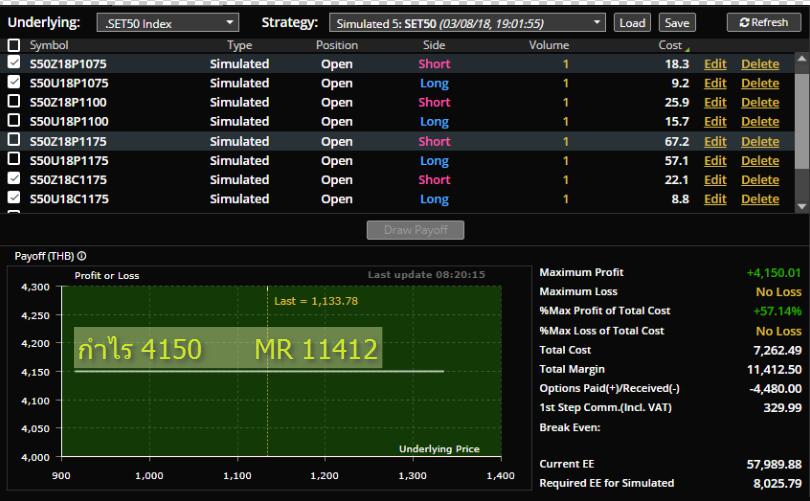Check the S50Z18P1100 row checkbox
810x501 pixels.
(x=14, y=101)
